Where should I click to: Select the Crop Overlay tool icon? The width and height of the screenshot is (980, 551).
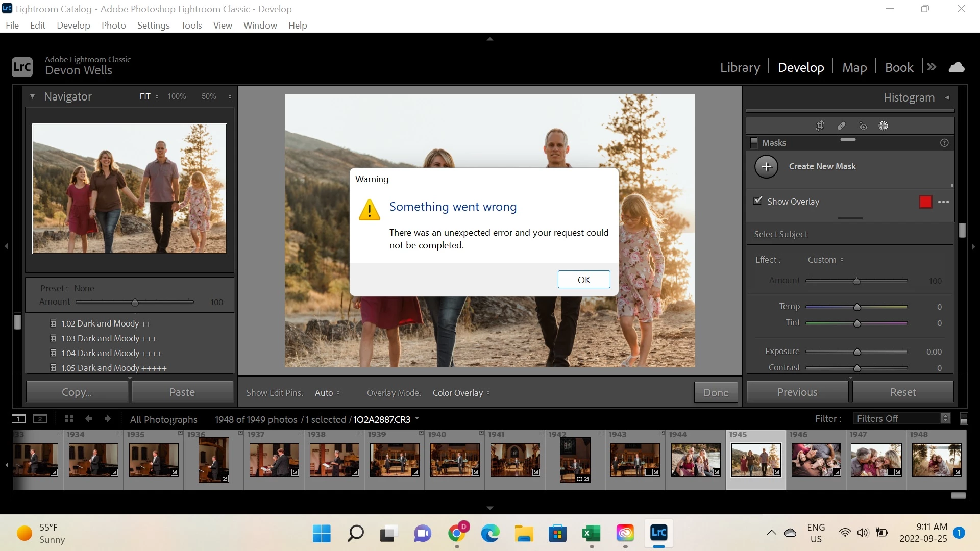[820, 126]
